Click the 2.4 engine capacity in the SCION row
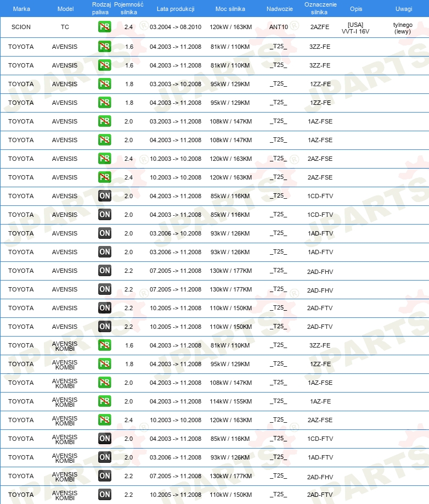The height and width of the screenshot is (504, 429). (x=128, y=27)
